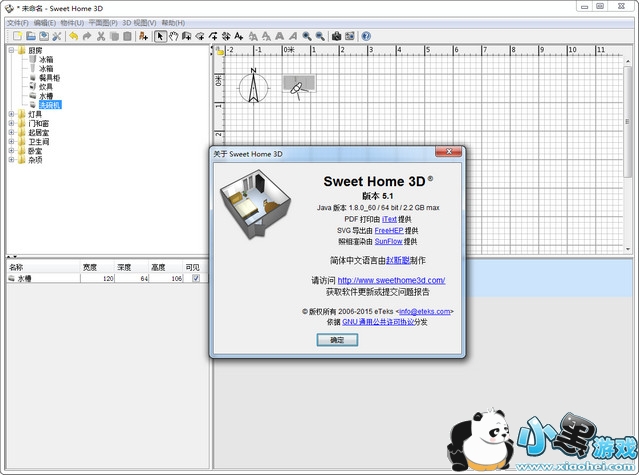The height and width of the screenshot is (475, 639).
Task: Open the 文件(F) menu
Action: [17, 22]
